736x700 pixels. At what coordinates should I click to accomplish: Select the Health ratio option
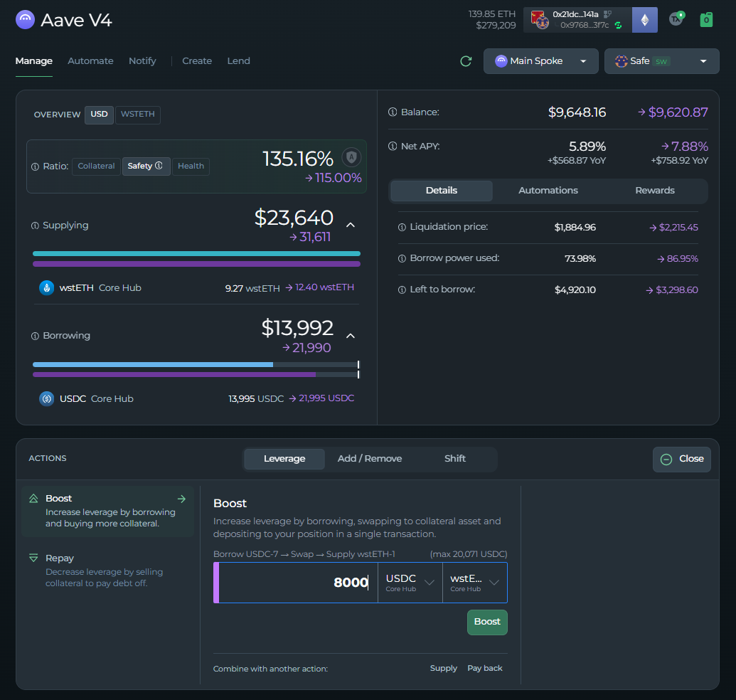pos(191,166)
